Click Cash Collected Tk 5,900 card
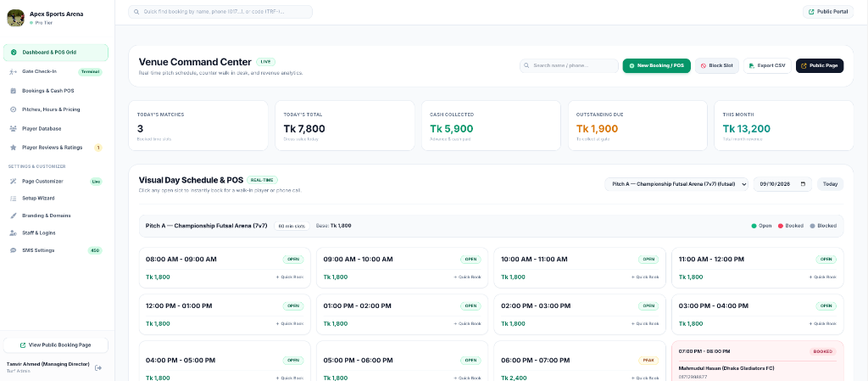This screenshot has height=381, width=868. (x=491, y=126)
